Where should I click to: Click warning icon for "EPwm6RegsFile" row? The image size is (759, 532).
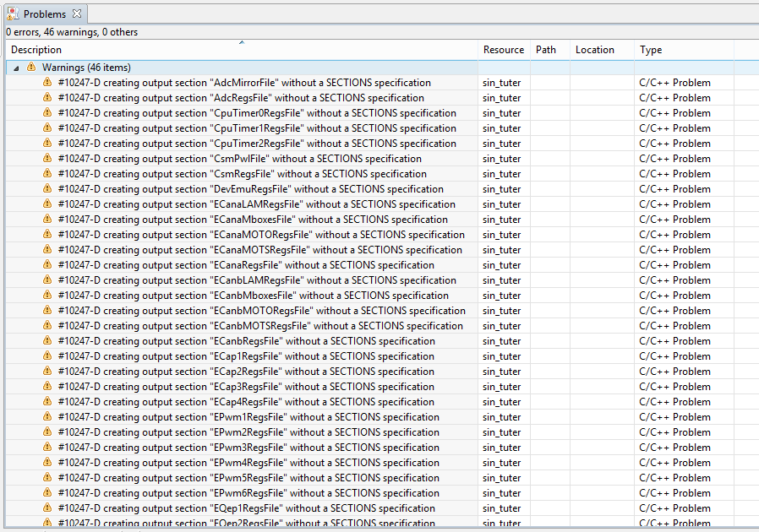point(47,491)
